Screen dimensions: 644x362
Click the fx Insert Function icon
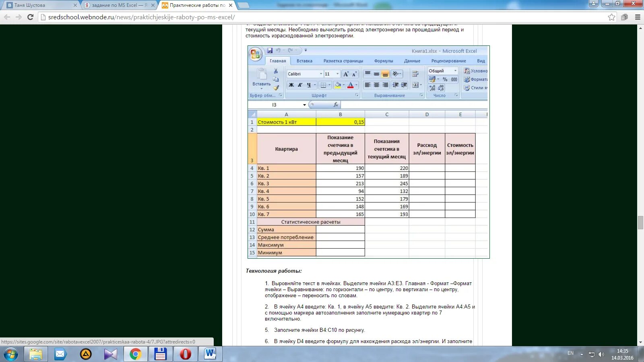coord(336,105)
